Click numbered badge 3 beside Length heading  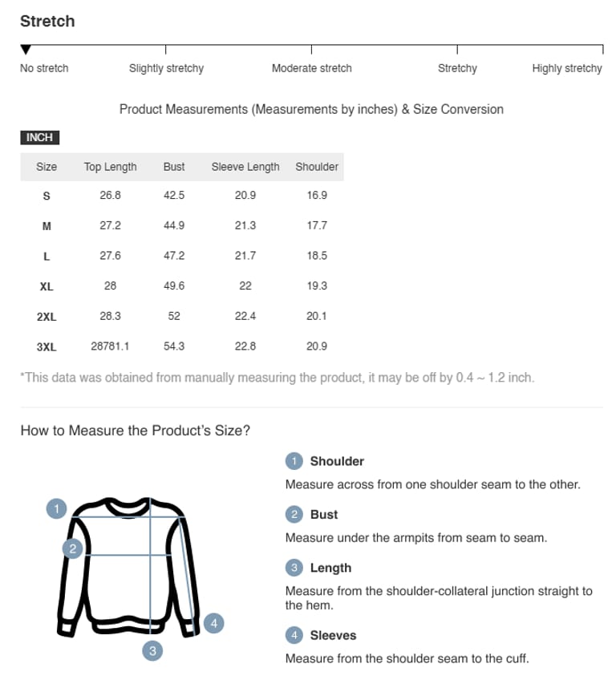pos(294,568)
